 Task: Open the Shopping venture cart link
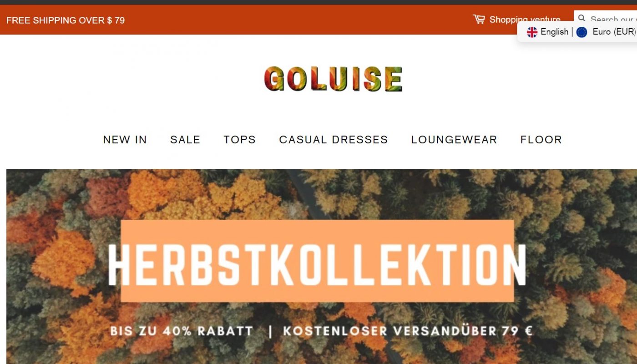(516, 20)
